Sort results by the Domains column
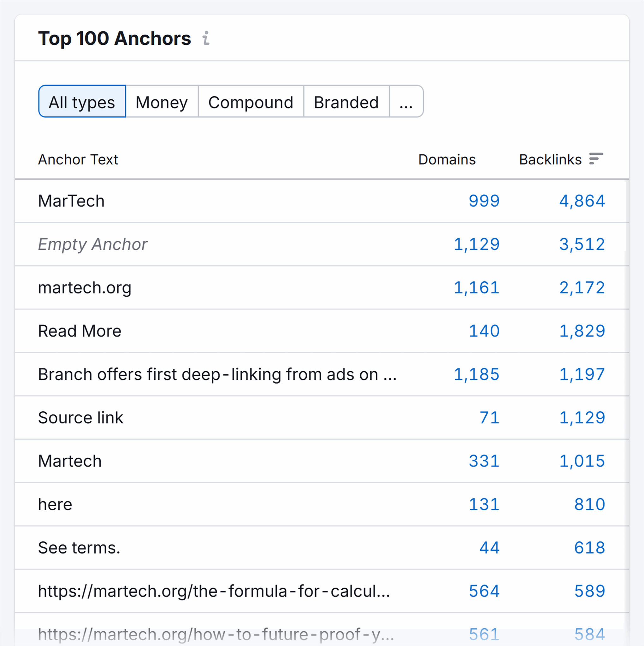 [x=447, y=160]
